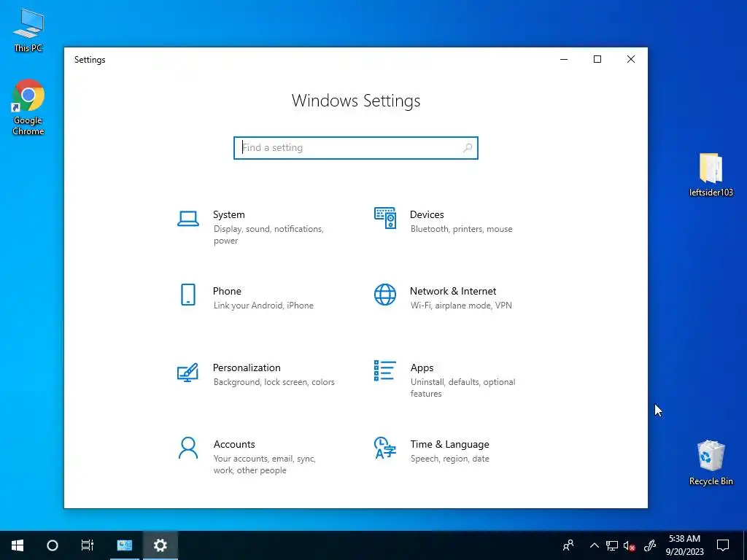The image size is (747, 560).
Task: Click the Network & Internet globe icon
Action: point(385,295)
